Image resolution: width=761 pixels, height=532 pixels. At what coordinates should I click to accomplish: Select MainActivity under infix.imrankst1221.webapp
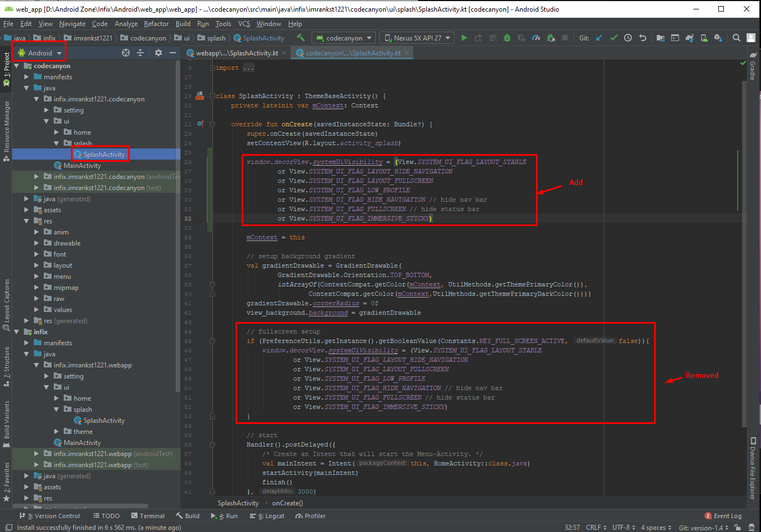tap(82, 443)
